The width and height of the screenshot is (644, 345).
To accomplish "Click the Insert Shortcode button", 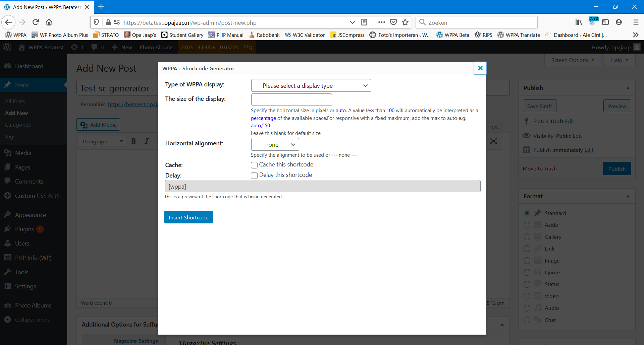I will [189, 217].
